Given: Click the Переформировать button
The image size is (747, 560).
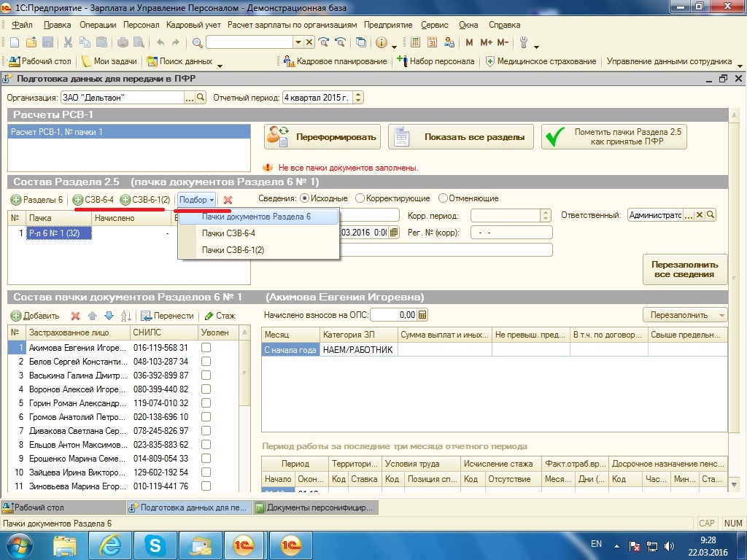Looking at the screenshot, I should (x=322, y=137).
